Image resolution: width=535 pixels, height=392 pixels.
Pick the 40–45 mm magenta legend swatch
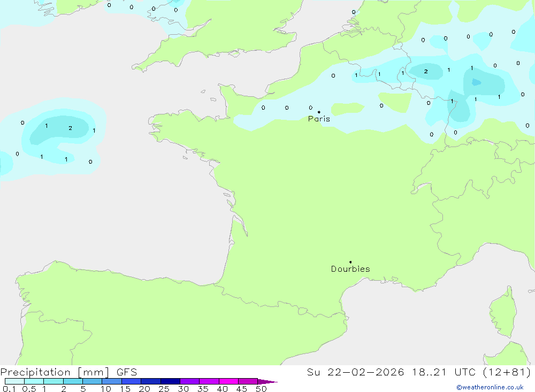pyautogui.click(x=228, y=381)
